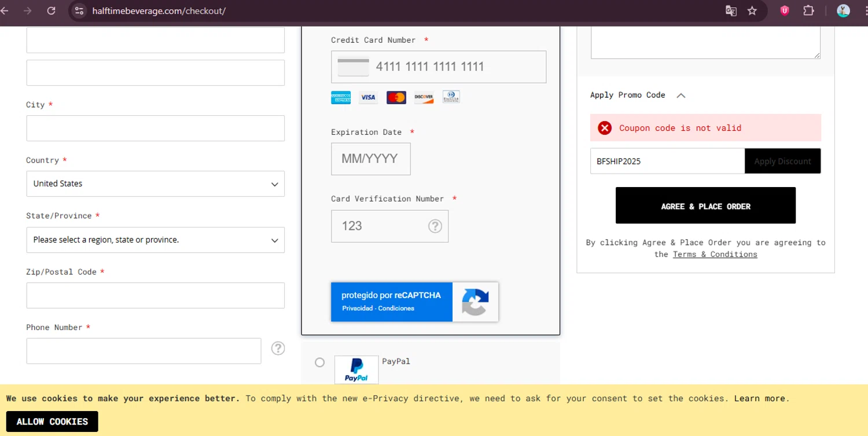Open site information icon in address bar

click(x=79, y=10)
